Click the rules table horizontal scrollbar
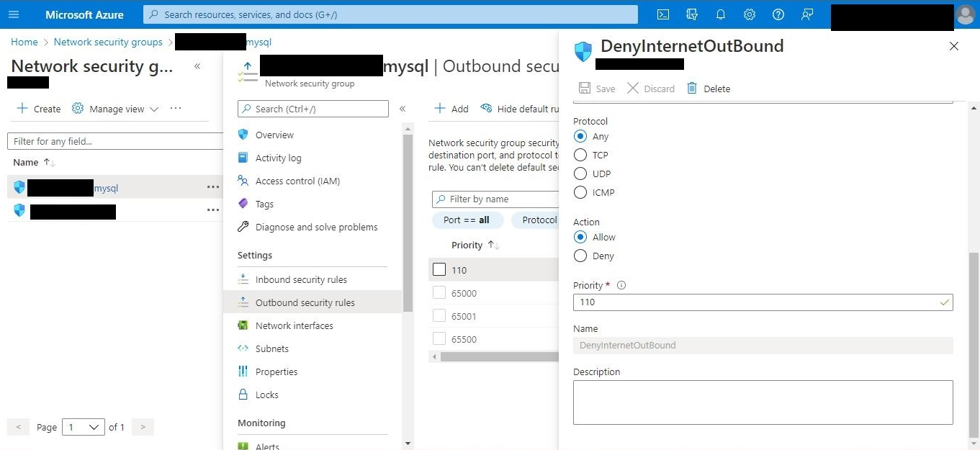Screen dimensions: 980x450 (500, 356)
